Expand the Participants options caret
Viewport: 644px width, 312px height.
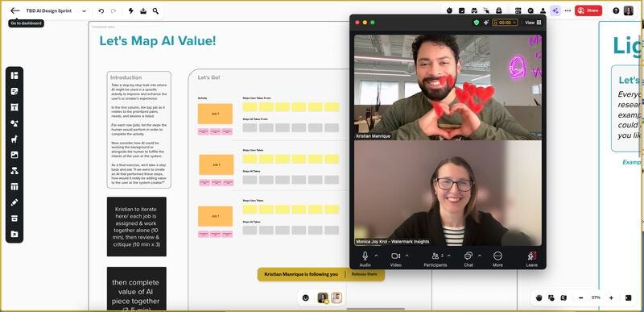pos(449,256)
